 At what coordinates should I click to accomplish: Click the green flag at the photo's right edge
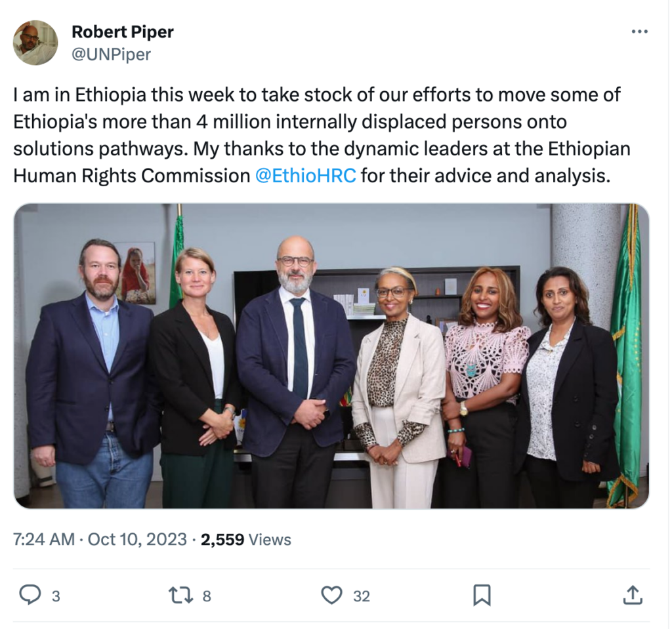626,354
